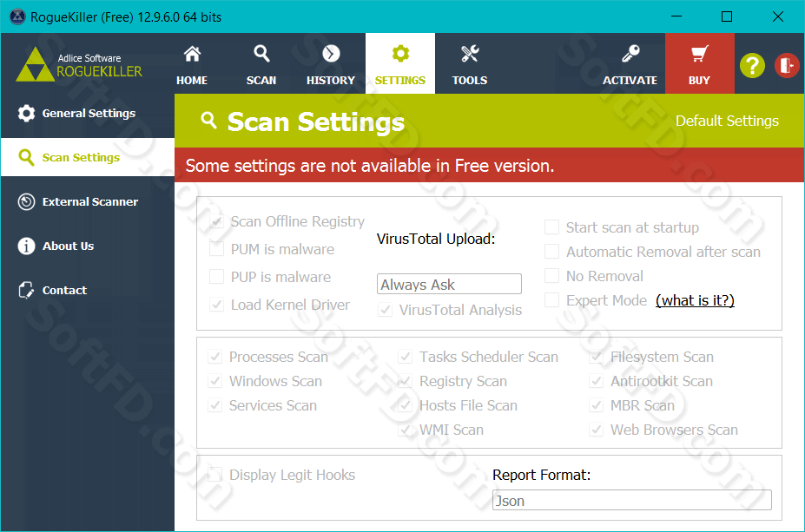
Task: Click the Buy shopping cart icon
Action: coord(699,53)
